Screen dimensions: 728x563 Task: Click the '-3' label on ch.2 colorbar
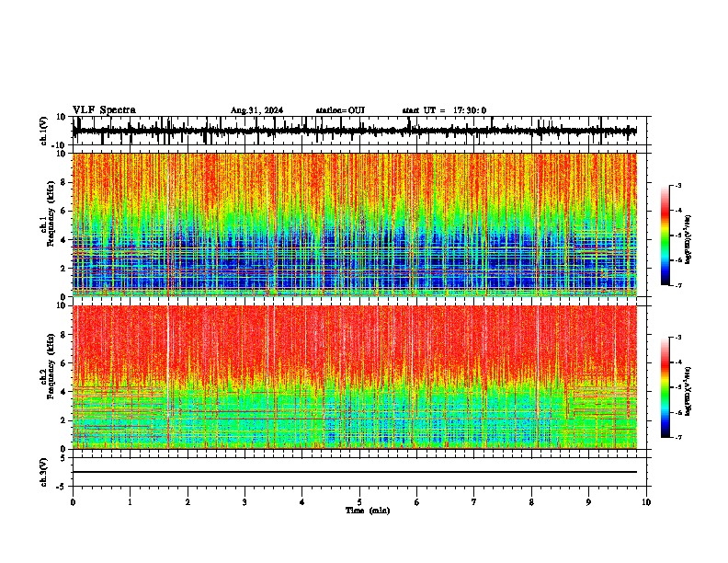(x=678, y=338)
